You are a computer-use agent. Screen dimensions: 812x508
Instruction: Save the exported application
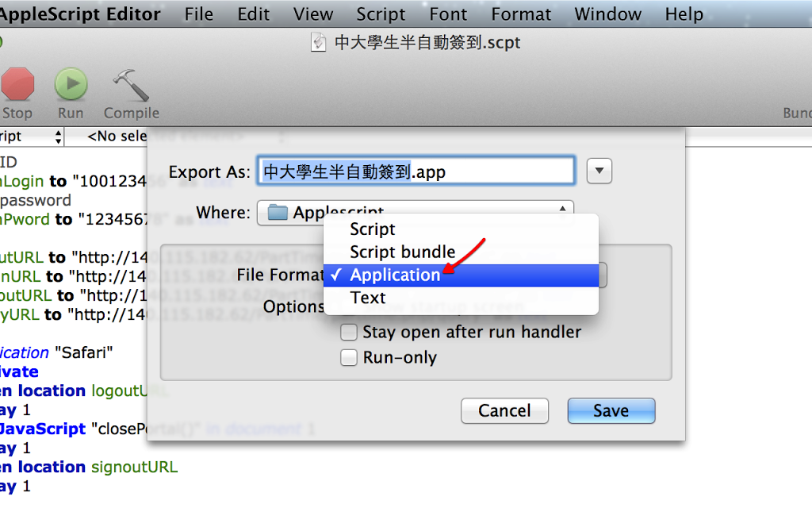click(611, 410)
